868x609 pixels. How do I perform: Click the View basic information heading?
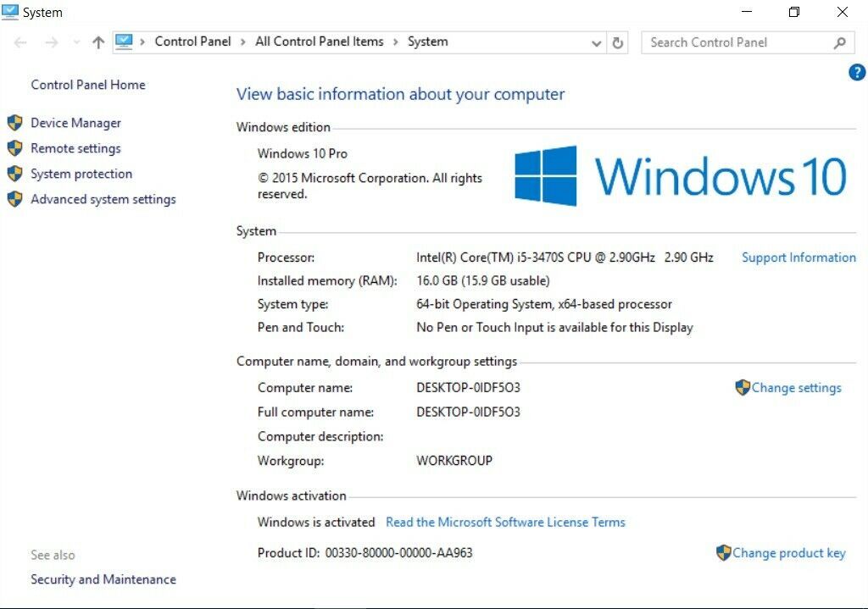click(x=400, y=94)
